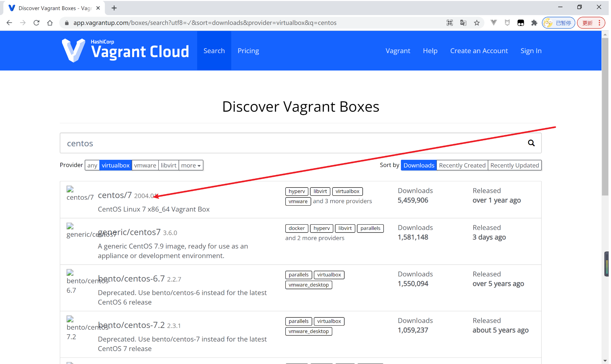Reload the page

36,23
